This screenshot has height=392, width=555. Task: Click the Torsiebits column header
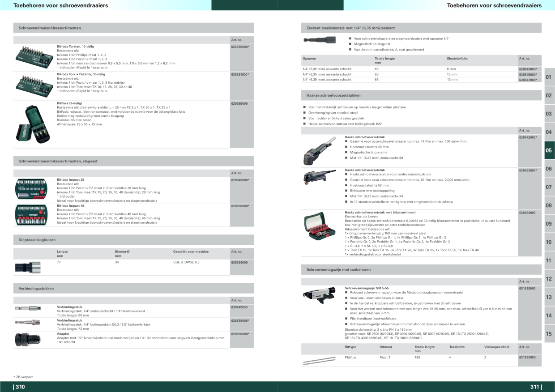pyautogui.click(x=457, y=347)
